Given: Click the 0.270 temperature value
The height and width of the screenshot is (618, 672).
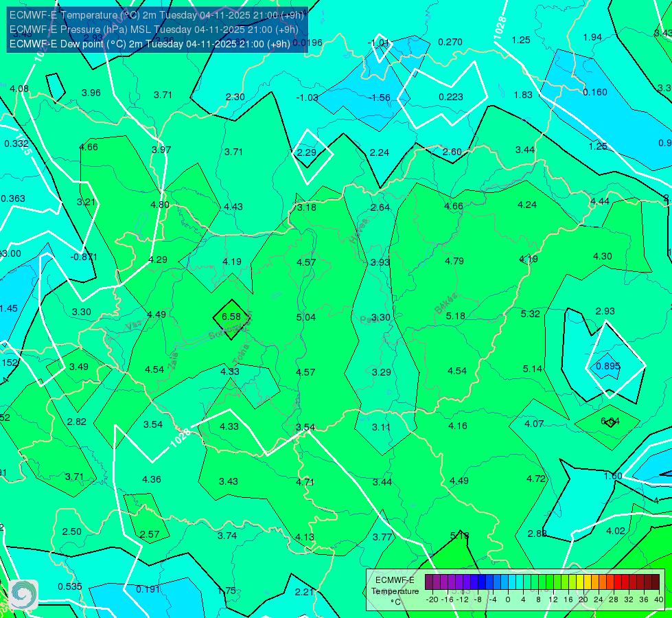Looking at the screenshot, I should (450, 42).
